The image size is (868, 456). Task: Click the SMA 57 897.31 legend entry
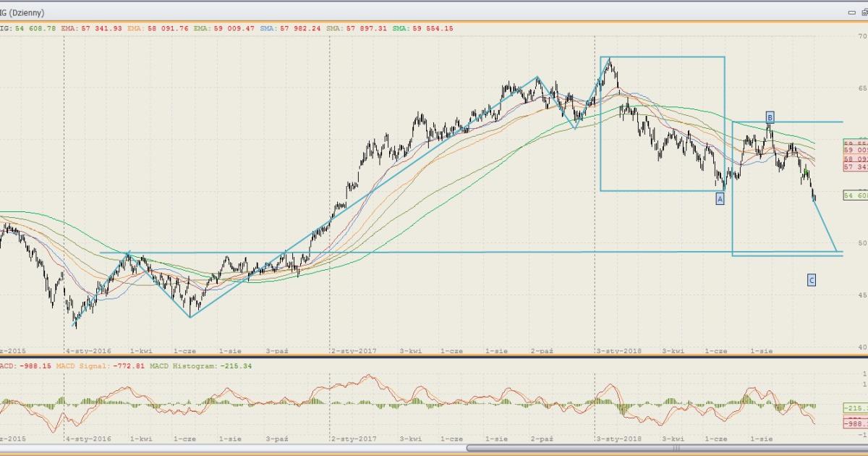click(x=358, y=28)
